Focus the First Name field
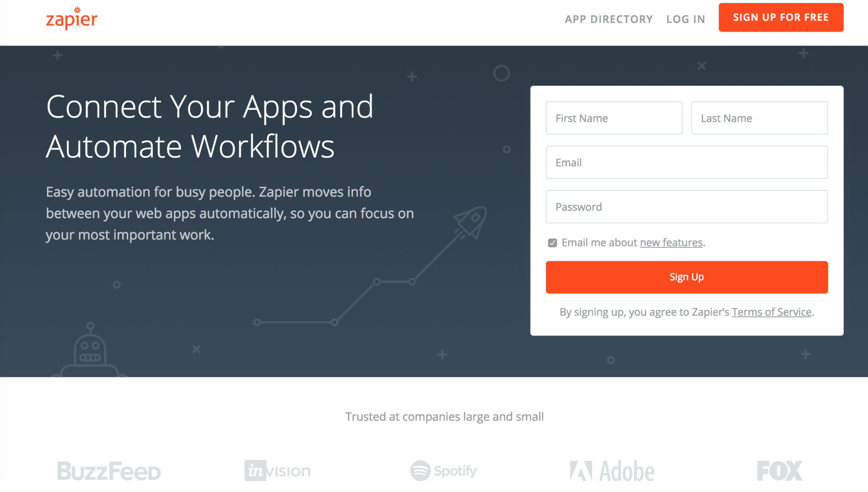Image resolution: width=868 pixels, height=492 pixels. (x=614, y=118)
